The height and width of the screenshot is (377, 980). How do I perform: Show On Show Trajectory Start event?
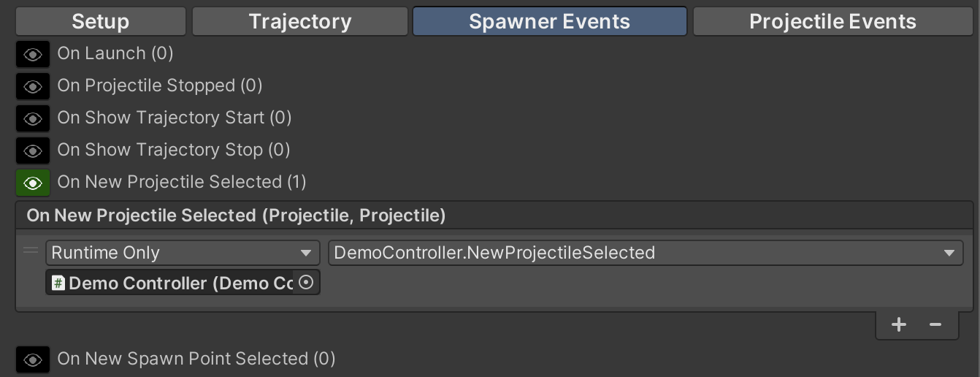click(x=33, y=118)
